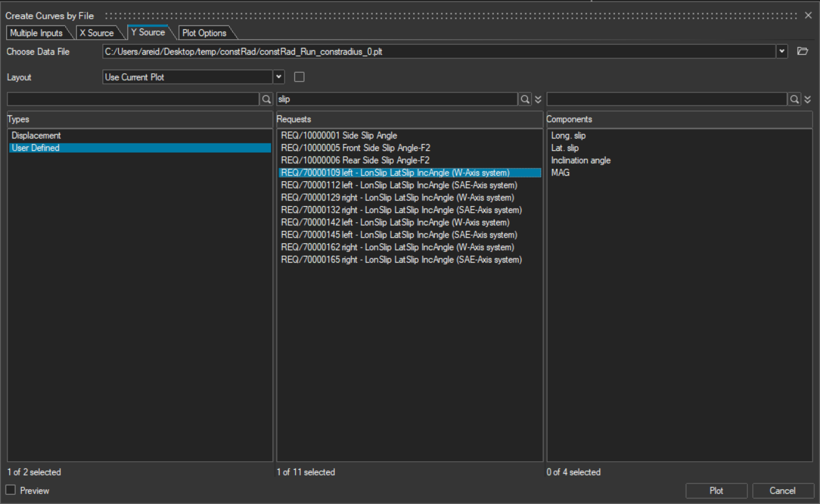Image resolution: width=820 pixels, height=504 pixels.
Task: Select REQ/70000145 left SAE-Axis system request
Action: point(410,235)
